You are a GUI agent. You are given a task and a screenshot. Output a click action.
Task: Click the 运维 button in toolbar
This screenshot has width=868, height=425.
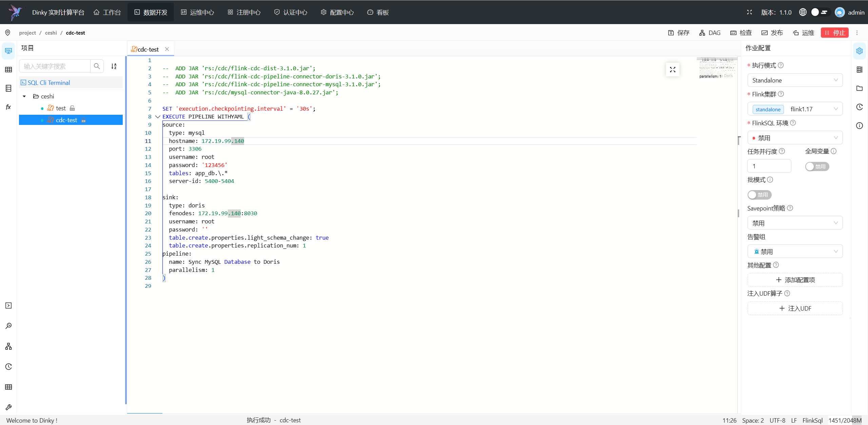(804, 33)
